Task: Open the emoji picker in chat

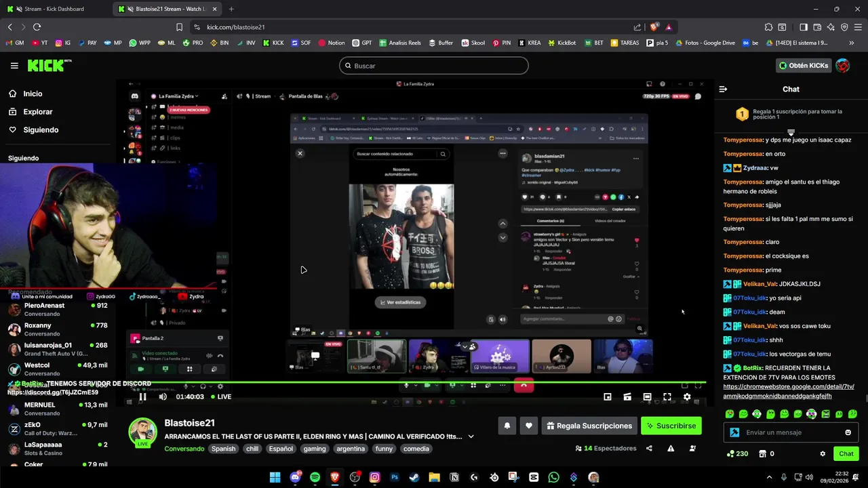Action: (x=848, y=432)
